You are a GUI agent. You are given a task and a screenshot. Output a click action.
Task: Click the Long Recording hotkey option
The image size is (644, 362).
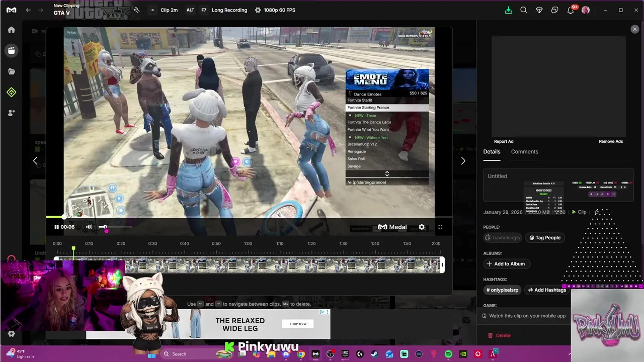point(229,10)
